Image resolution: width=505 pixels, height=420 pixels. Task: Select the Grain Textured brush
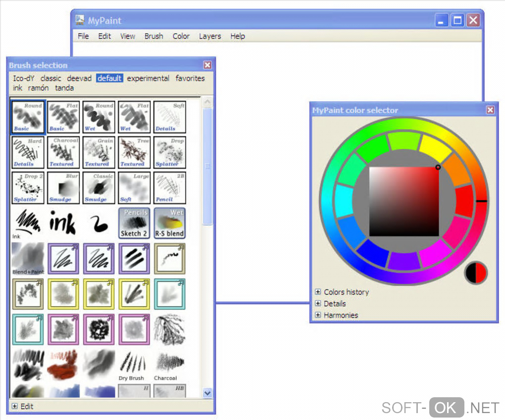pyautogui.click(x=99, y=152)
